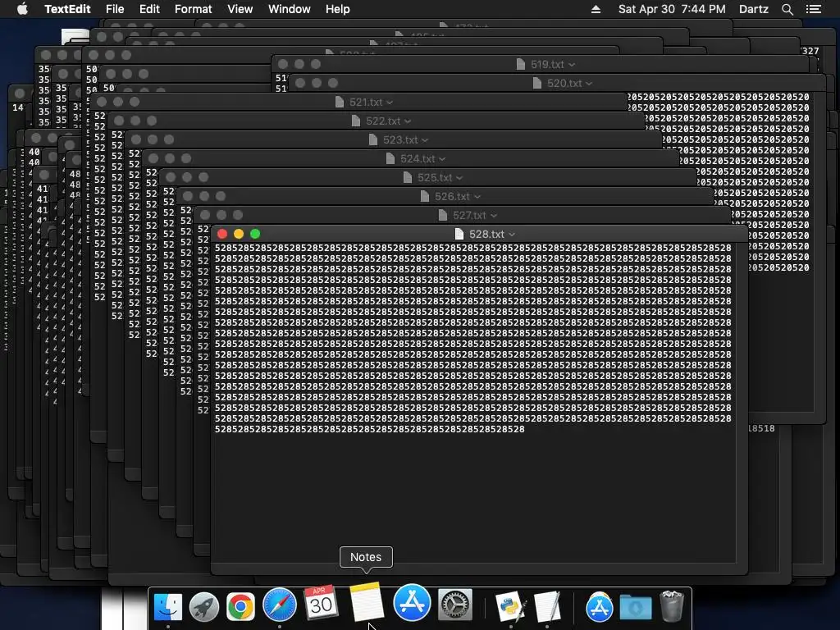840x630 pixels.
Task: Click the document icon of 521.txt title
Action: click(x=339, y=102)
